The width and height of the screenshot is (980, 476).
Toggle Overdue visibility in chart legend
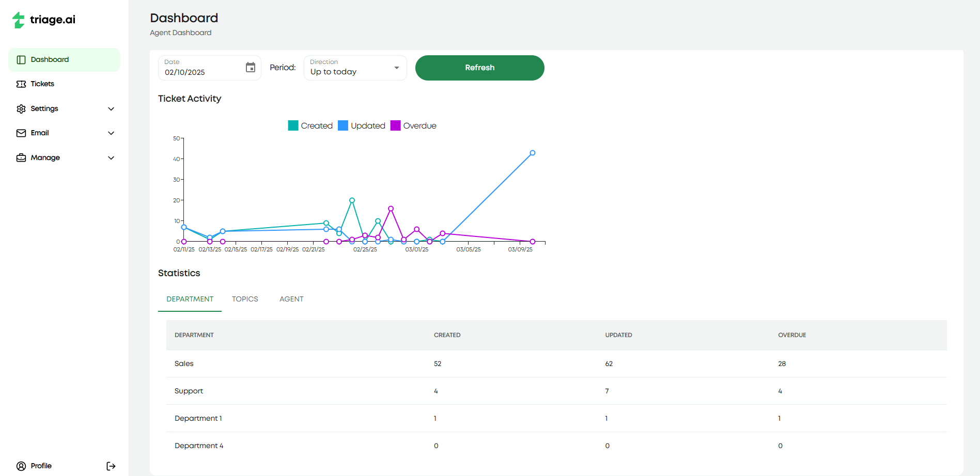pyautogui.click(x=413, y=125)
